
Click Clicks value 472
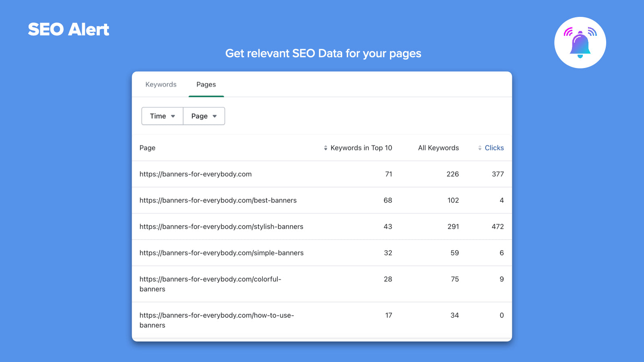point(498,226)
